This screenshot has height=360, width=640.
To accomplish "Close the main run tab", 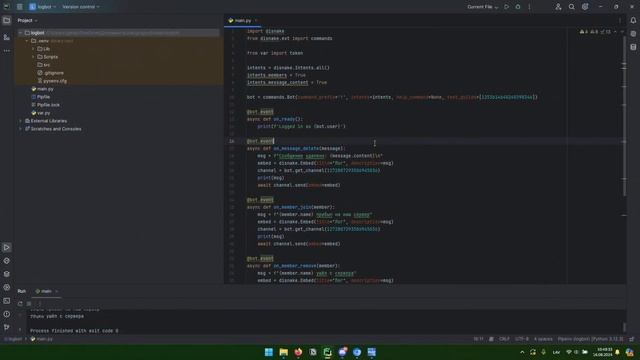I will 56,291.
